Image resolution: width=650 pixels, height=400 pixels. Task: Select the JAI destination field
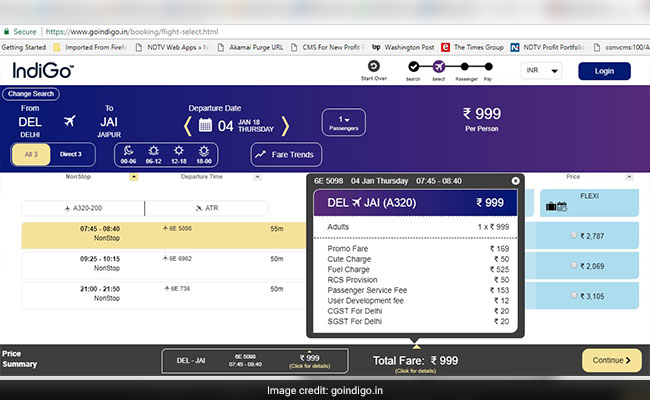click(x=109, y=122)
